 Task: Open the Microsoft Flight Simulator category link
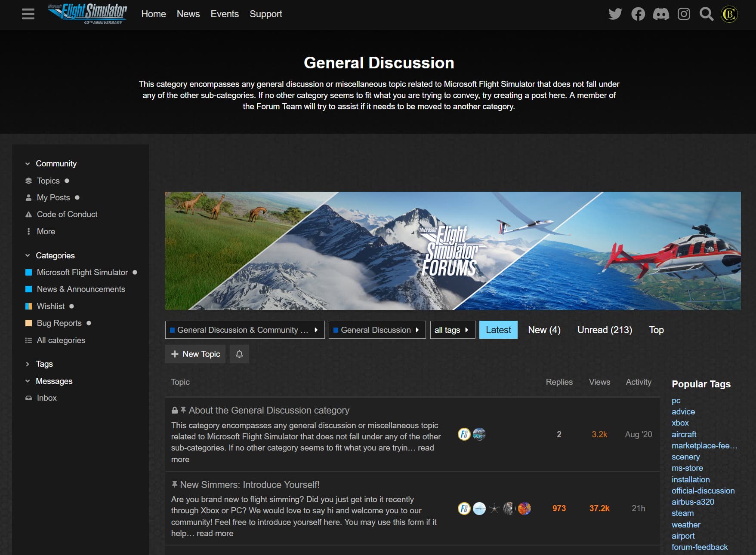point(82,272)
